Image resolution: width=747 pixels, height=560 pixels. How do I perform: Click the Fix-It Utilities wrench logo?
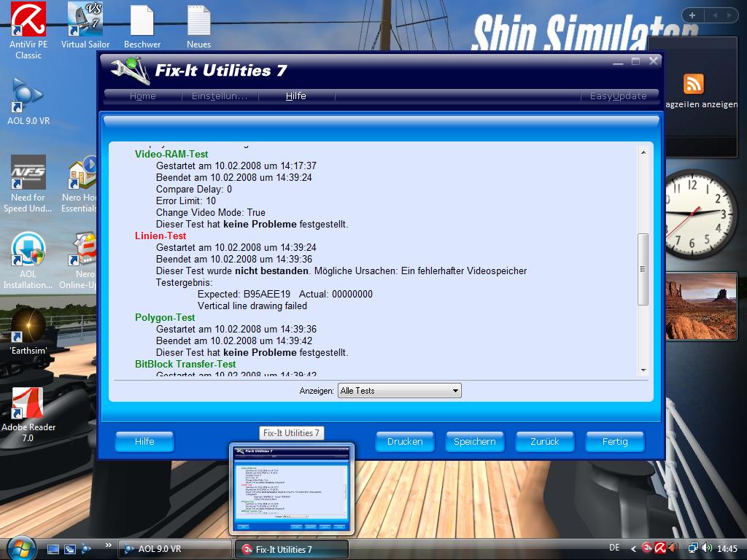130,71
